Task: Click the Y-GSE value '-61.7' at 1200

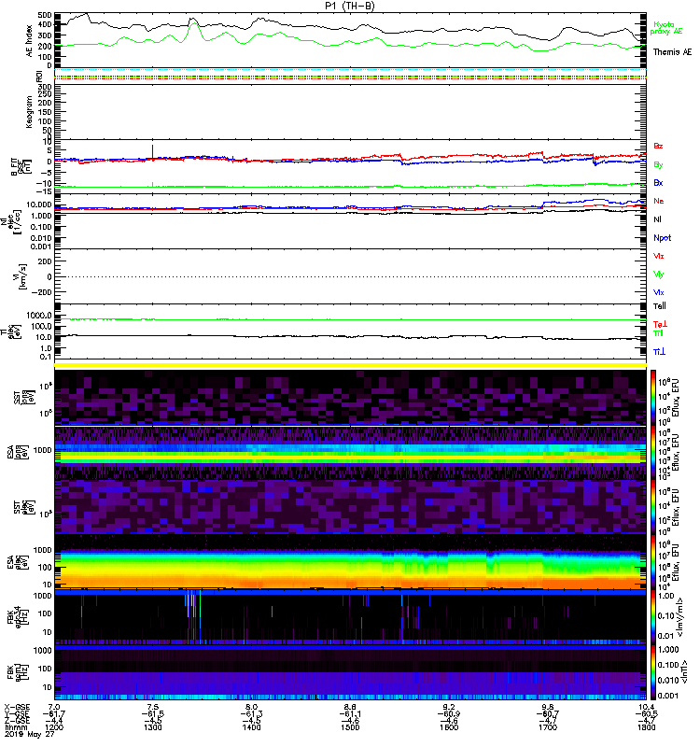Action: click(x=54, y=713)
